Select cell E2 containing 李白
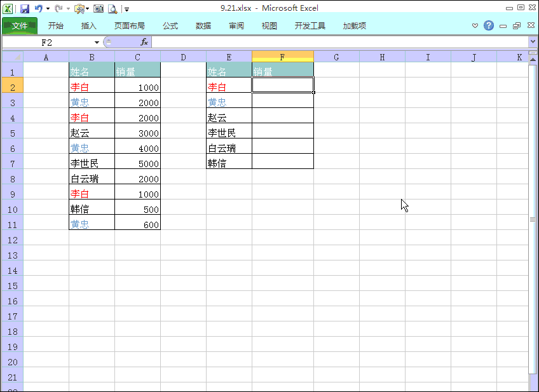Image resolution: width=539 pixels, height=392 pixels. [x=229, y=85]
